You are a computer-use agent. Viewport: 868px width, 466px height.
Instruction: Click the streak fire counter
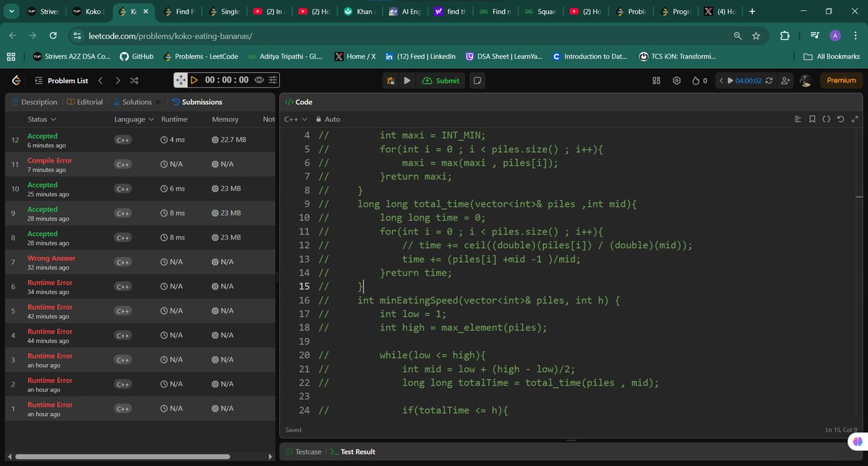click(699, 80)
